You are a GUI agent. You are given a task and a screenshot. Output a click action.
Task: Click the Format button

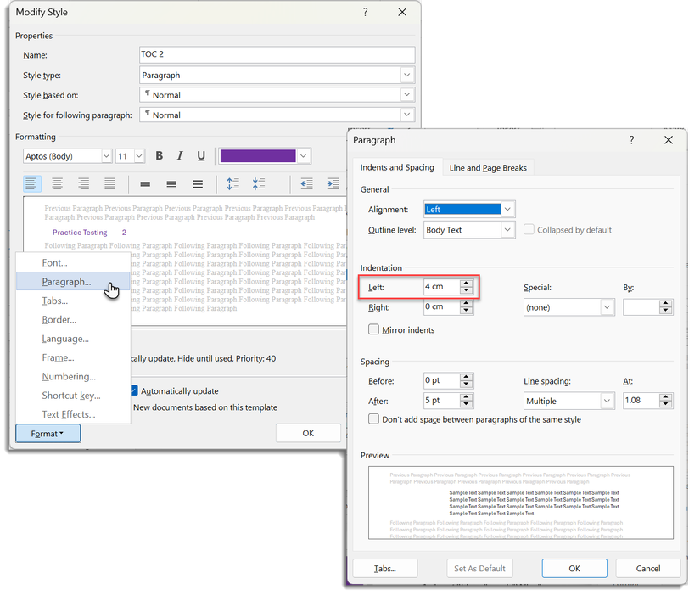48,433
